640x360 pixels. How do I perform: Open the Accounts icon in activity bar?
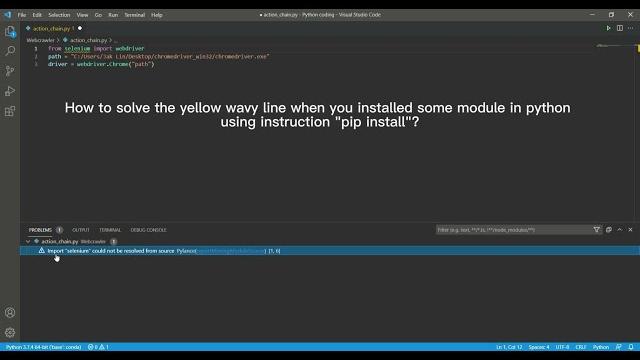[x=10, y=313]
